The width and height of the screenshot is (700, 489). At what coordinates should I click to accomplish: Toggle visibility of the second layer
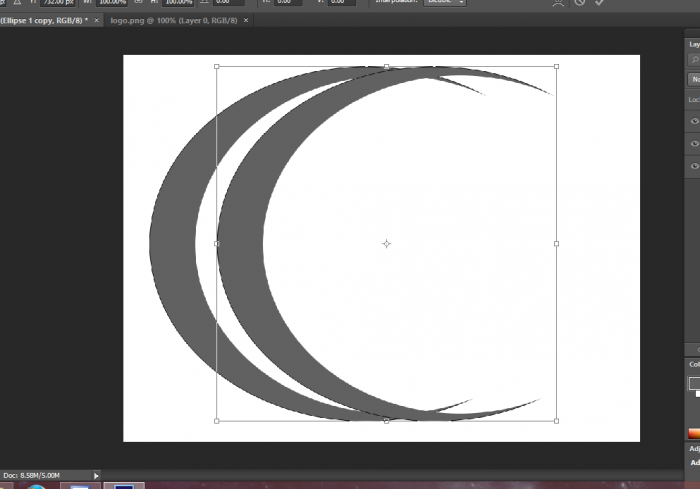click(695, 144)
